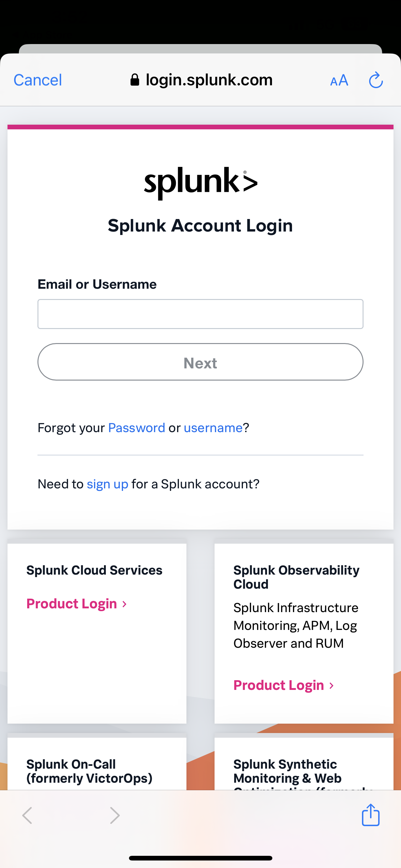Open Splunk Cloud Services Product Login

click(77, 603)
